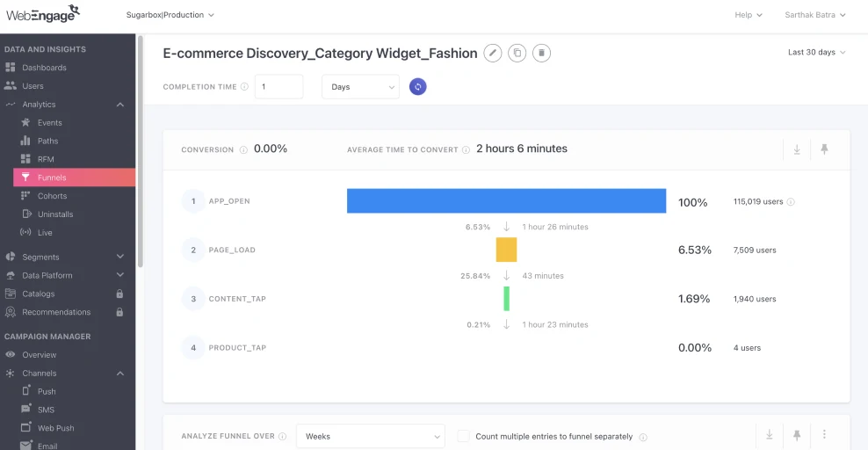
Task: Open the three-dot menu in Analyze Funnel section
Action: [824, 434]
